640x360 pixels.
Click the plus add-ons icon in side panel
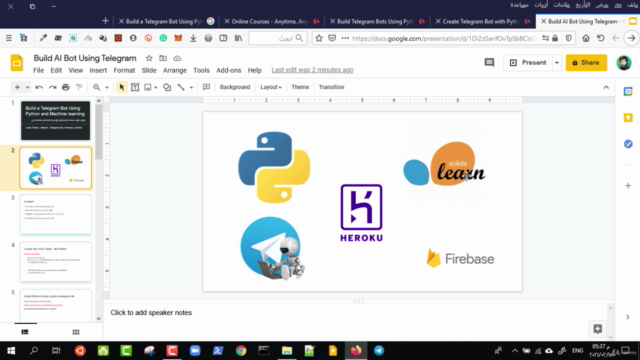click(628, 186)
